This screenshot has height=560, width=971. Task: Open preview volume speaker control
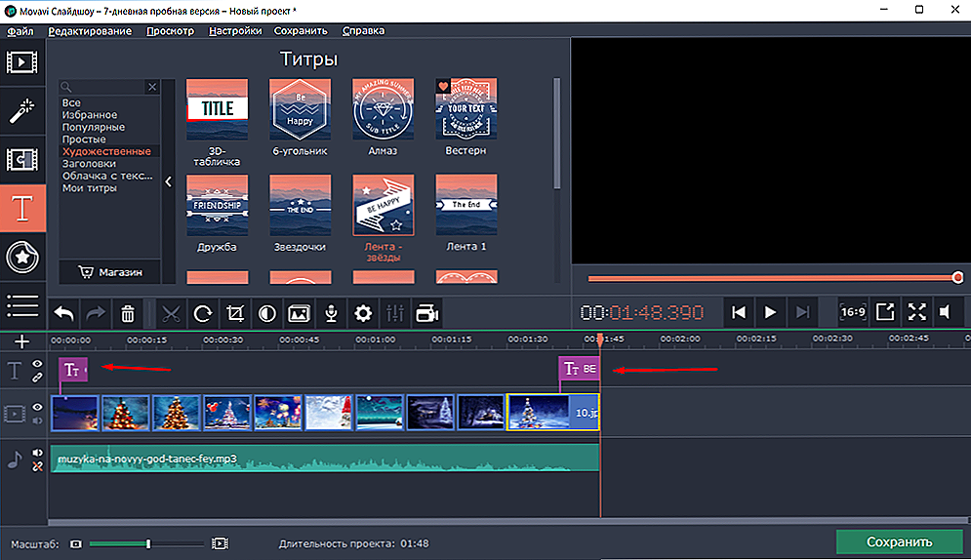pyautogui.click(x=945, y=312)
